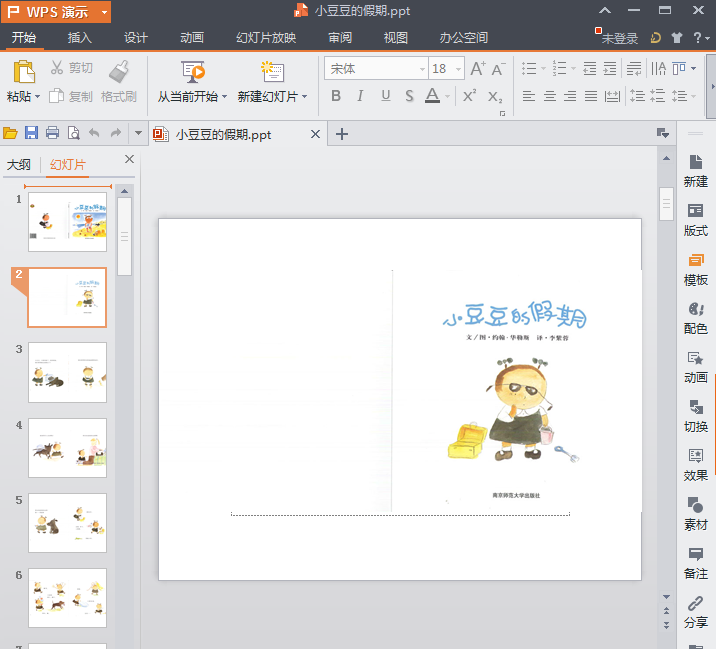
Task: Switch to the 插入 ribbon tab
Action: 80,37
